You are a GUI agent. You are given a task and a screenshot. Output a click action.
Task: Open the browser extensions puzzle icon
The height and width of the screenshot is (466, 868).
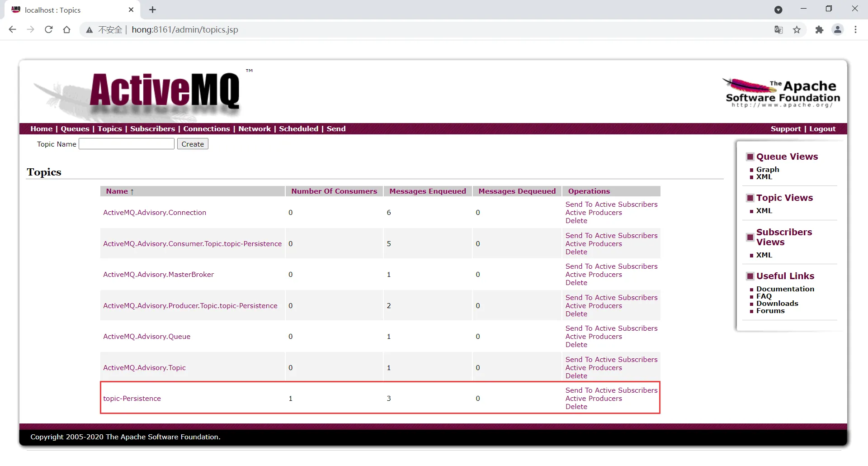point(819,30)
